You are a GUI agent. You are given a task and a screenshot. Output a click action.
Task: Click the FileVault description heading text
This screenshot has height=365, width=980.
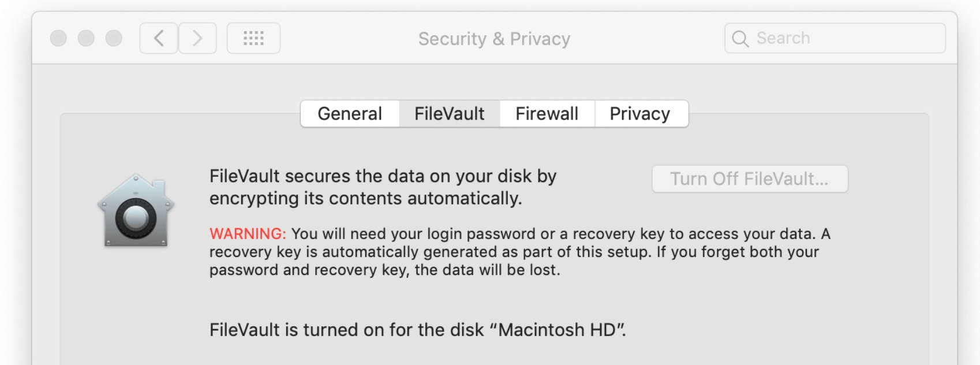pos(383,187)
